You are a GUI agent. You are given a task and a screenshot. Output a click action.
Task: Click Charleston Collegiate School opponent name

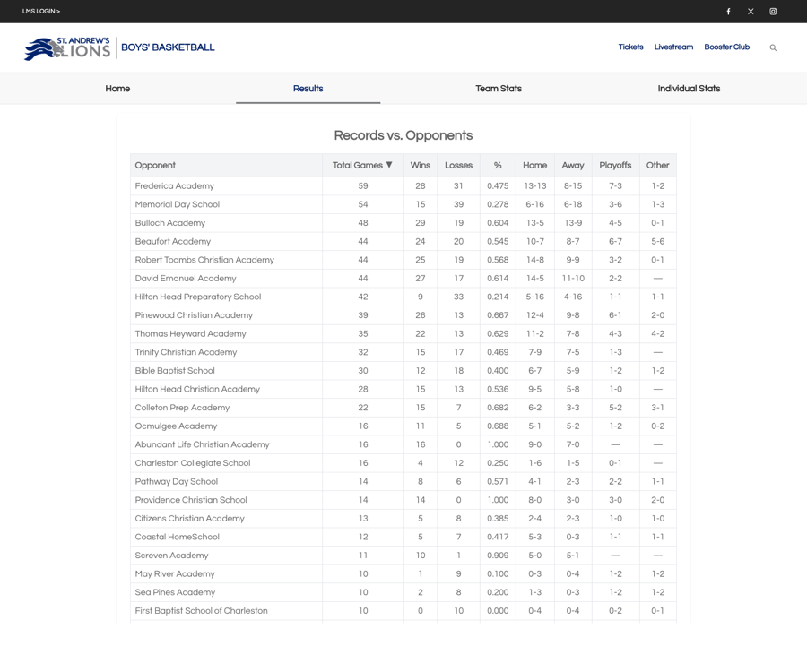(193, 463)
